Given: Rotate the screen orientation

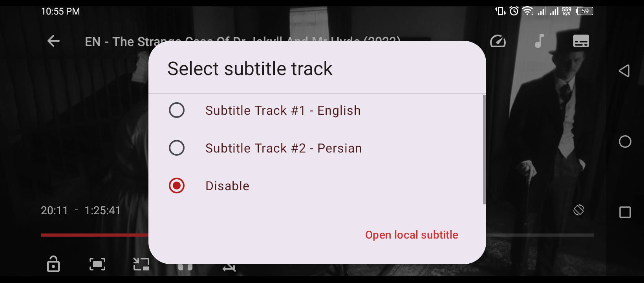Looking at the screenshot, I should [x=578, y=210].
